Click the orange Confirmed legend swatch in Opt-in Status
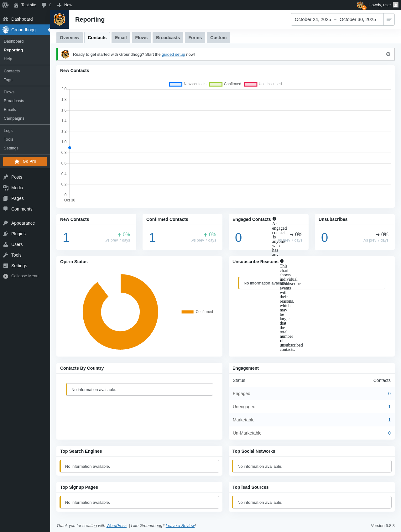Viewport: 401px width, 532px height. pos(187,312)
